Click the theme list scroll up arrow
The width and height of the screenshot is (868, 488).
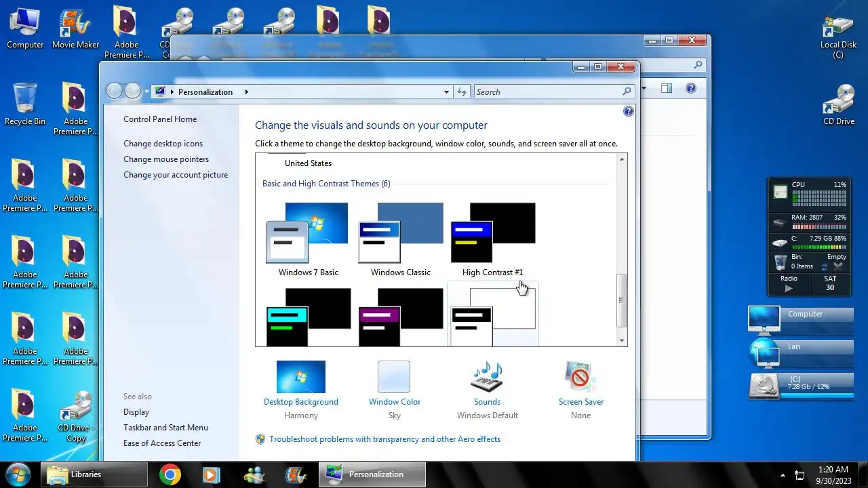pos(621,159)
